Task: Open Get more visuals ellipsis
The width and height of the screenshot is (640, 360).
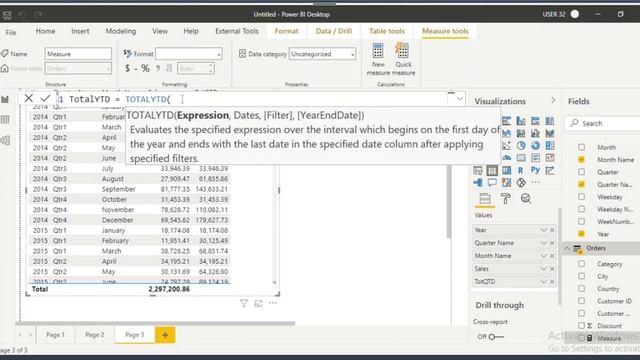Action: tap(536, 182)
